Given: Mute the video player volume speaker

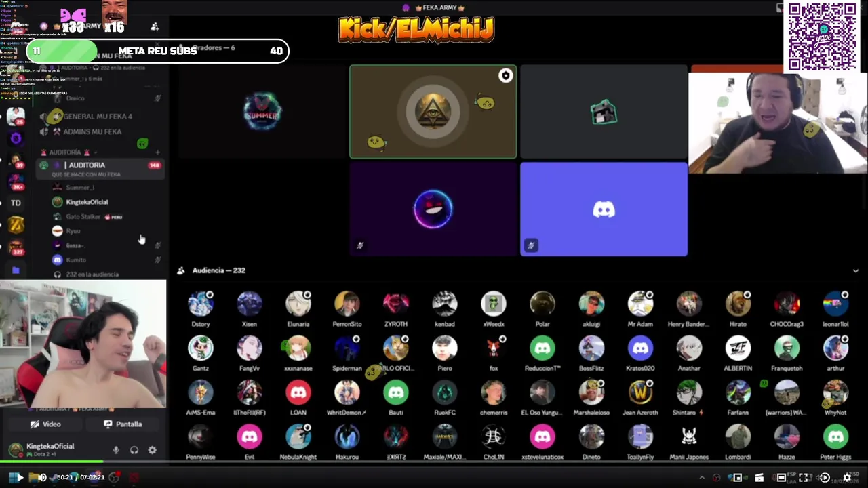Looking at the screenshot, I should pos(42,477).
